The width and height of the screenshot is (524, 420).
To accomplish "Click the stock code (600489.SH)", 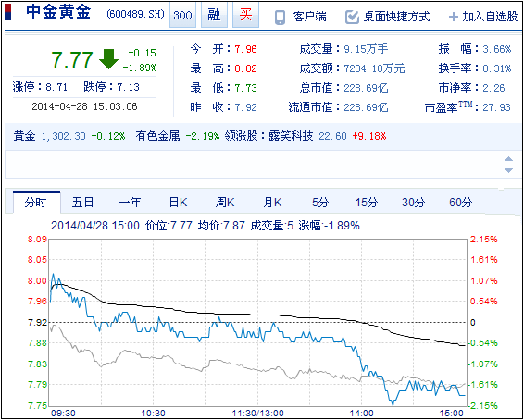I will click(136, 15).
